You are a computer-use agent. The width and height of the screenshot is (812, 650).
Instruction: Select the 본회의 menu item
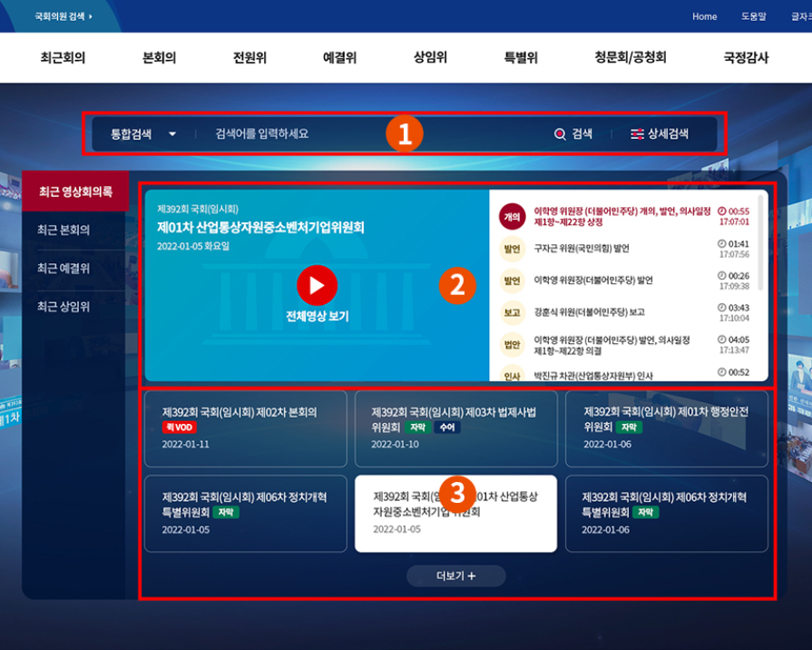[158, 56]
